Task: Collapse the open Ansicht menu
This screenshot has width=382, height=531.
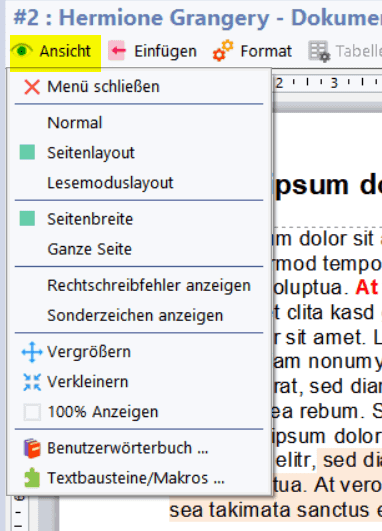Action: coord(55,53)
